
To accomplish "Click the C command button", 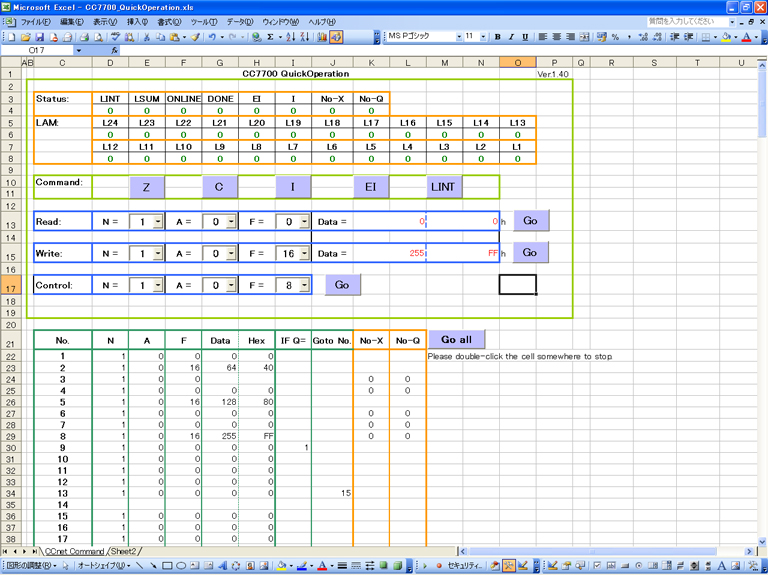I will [219, 187].
